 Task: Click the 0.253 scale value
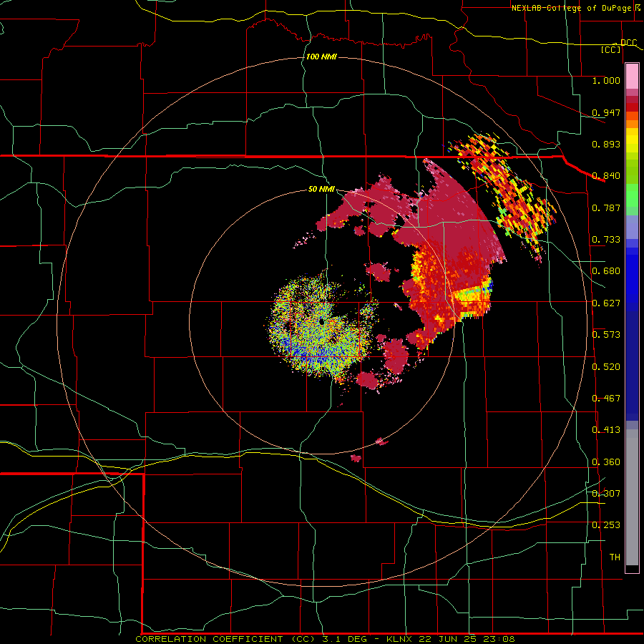[x=606, y=525]
